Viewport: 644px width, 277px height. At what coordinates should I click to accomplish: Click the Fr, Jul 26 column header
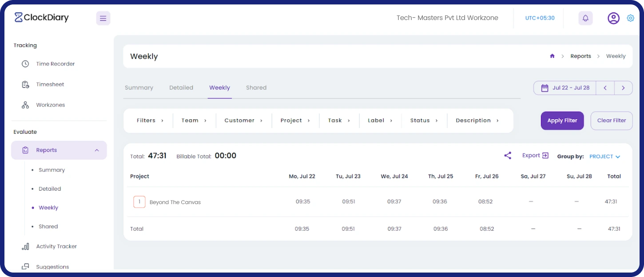click(487, 177)
